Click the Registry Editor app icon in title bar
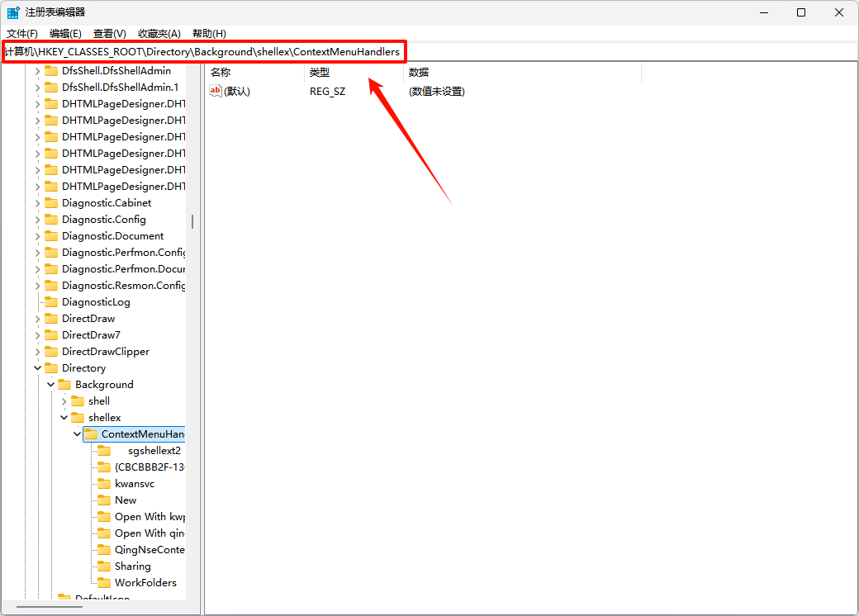Viewport: 859px width, 616px height. pyautogui.click(x=14, y=12)
